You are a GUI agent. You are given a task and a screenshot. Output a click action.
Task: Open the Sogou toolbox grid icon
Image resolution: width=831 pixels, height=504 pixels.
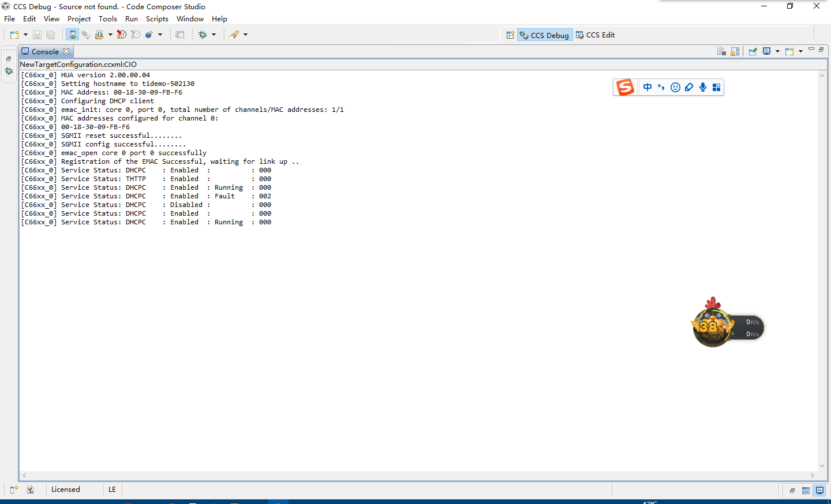click(717, 87)
